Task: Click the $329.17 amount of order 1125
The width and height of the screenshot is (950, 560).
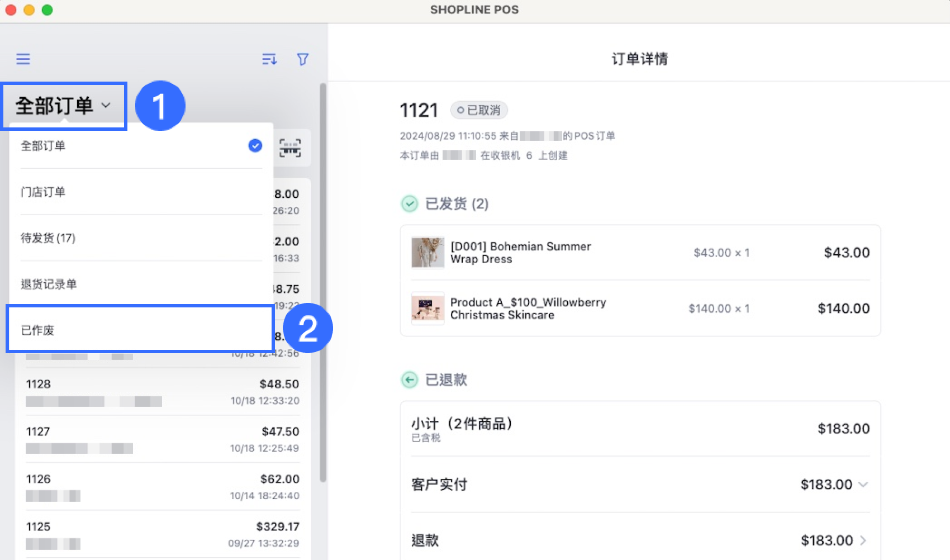Action: (x=278, y=526)
